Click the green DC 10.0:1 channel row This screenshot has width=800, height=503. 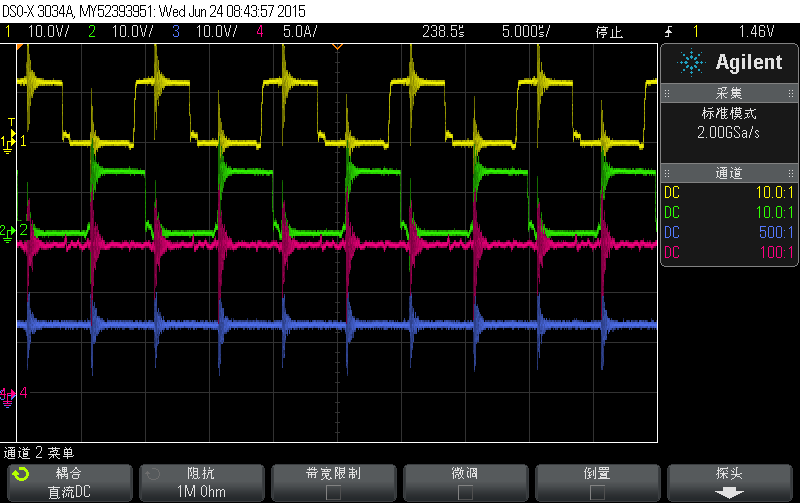click(x=729, y=212)
